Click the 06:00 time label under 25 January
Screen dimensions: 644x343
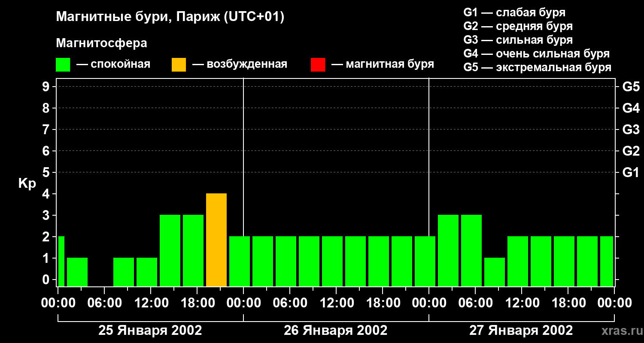104,303
